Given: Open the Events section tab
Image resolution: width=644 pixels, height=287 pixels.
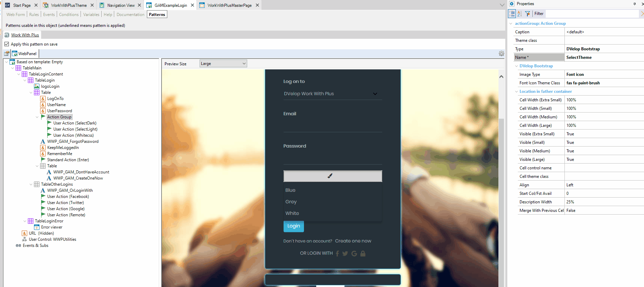Looking at the screenshot, I should (49, 15).
